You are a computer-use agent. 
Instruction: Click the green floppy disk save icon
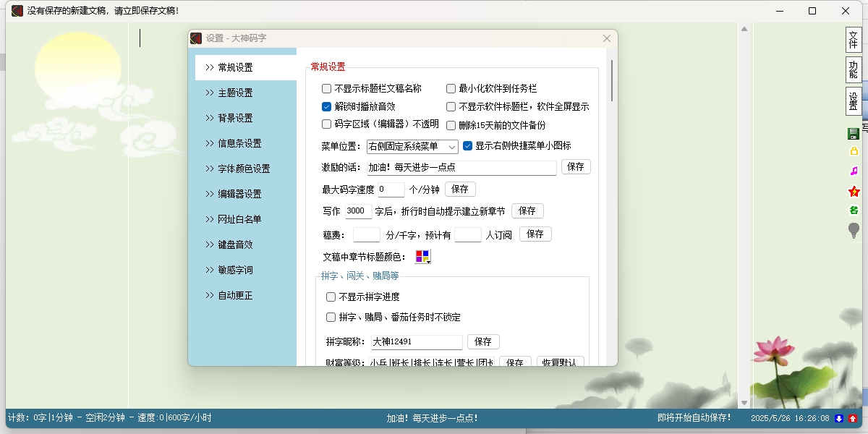click(x=854, y=133)
